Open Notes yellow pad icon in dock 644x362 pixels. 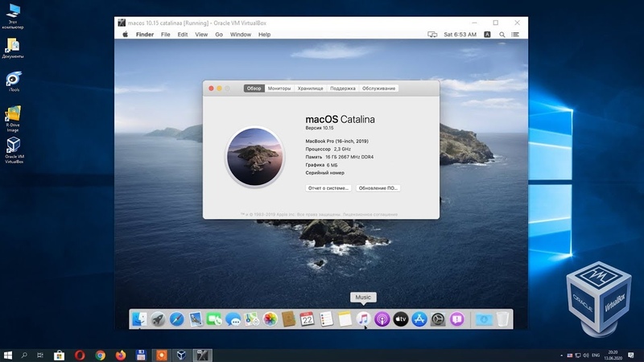345,319
